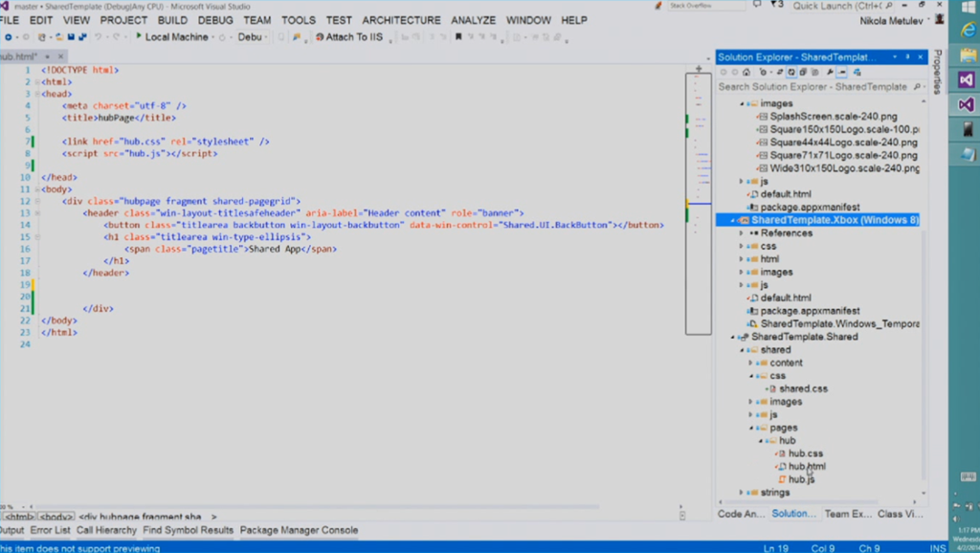
Task: Open File Explorer from the taskbar
Action: (969, 55)
